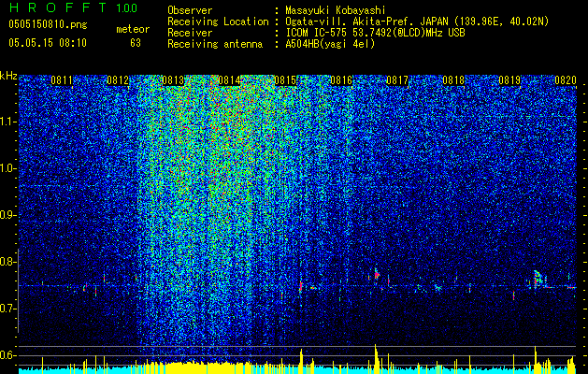Select the file name 0505150810.png

(48, 25)
